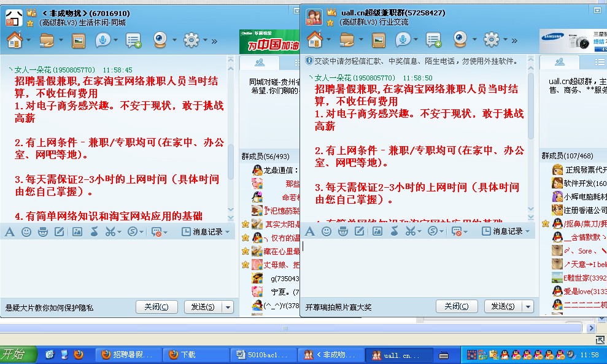Expand send options arrow in 非诚勿扰 window

(228, 307)
